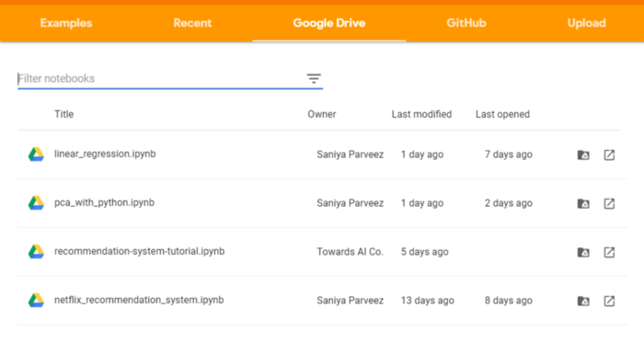Locate netflix_recommendation_system.ipynb in Drive folder icon
Image resolution: width=644 pixels, height=342 pixels.
tap(583, 301)
